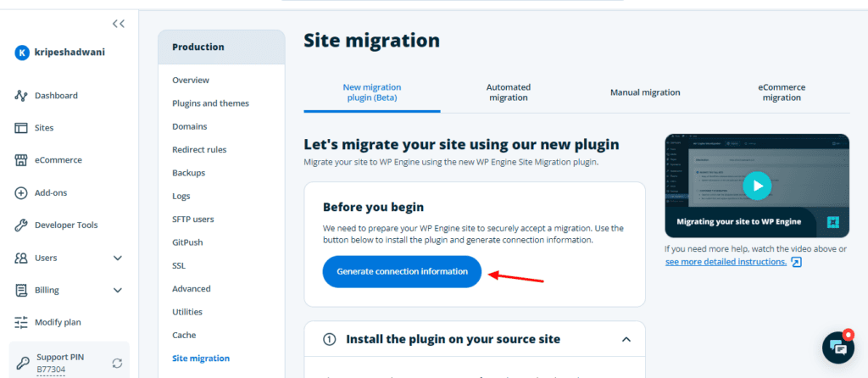Click the Users people icon
The image size is (868, 378).
point(20,258)
